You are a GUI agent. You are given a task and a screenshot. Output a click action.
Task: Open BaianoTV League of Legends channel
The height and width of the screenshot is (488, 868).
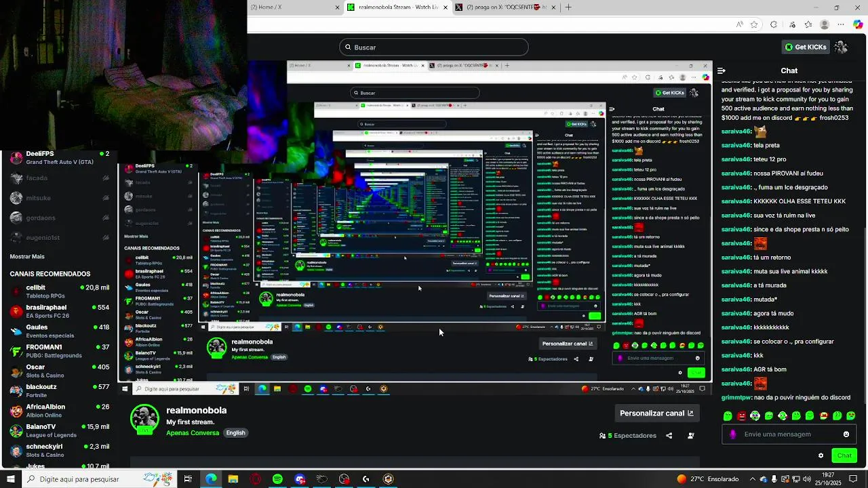59,430
